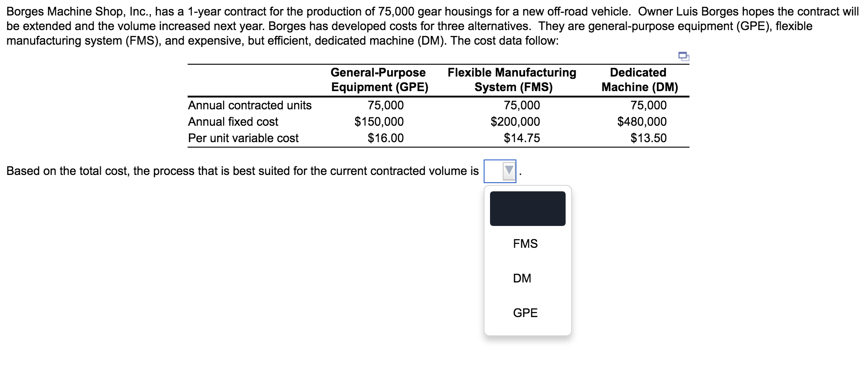Click the Annual contracted units row label
The height and width of the screenshot is (369, 868).
point(250,105)
